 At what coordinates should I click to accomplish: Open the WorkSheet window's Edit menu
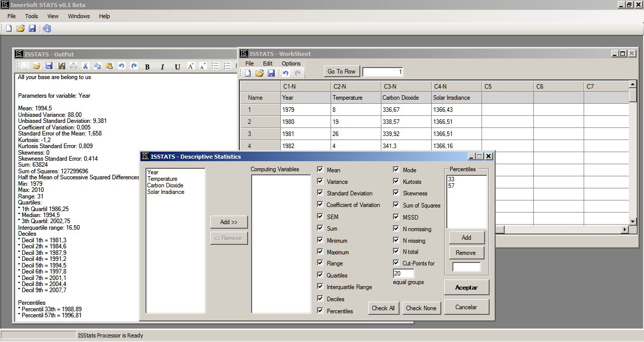pos(268,63)
